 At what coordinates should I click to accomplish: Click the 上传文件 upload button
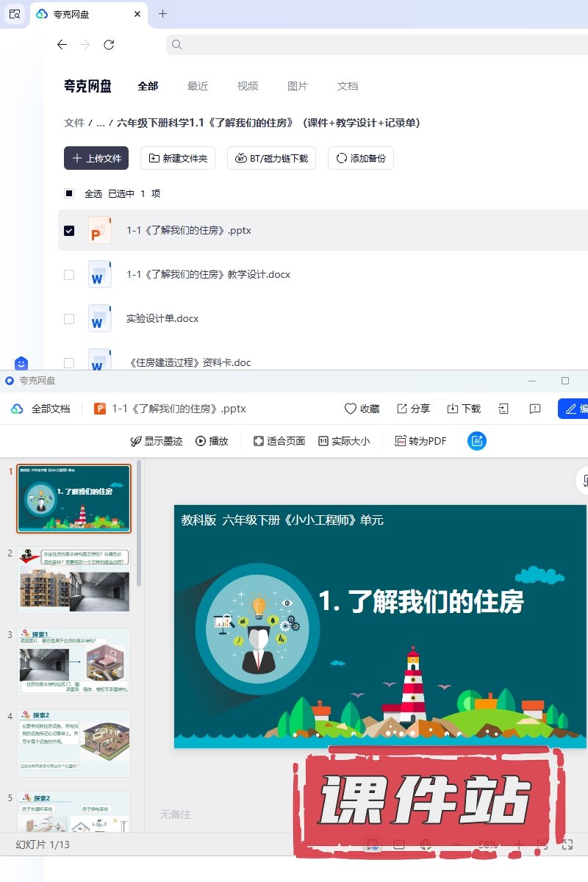coord(96,158)
